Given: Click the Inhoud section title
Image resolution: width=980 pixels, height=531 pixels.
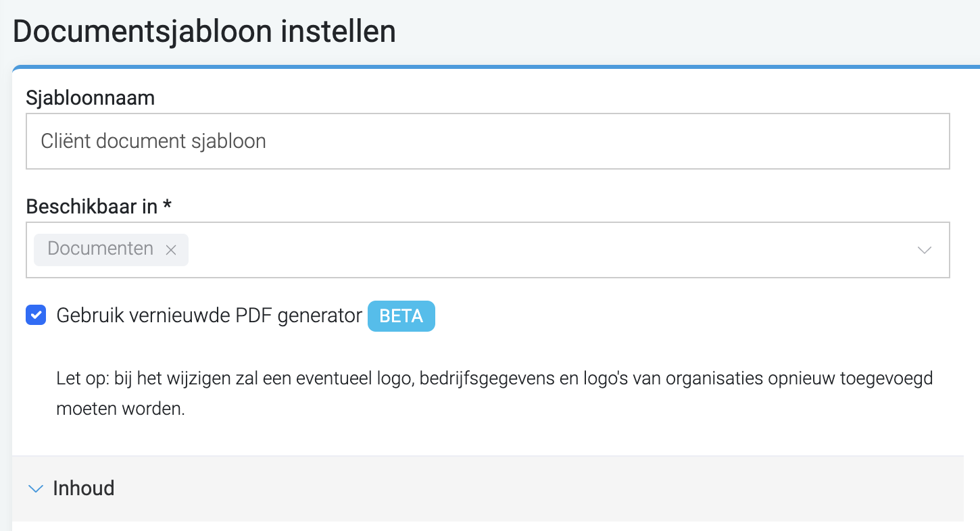Looking at the screenshot, I should click(84, 488).
